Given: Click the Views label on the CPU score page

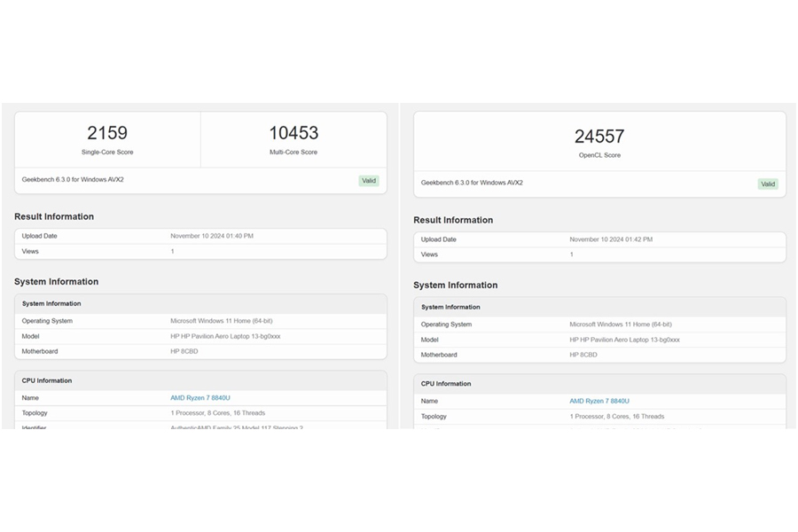Looking at the screenshot, I should 30,252.
